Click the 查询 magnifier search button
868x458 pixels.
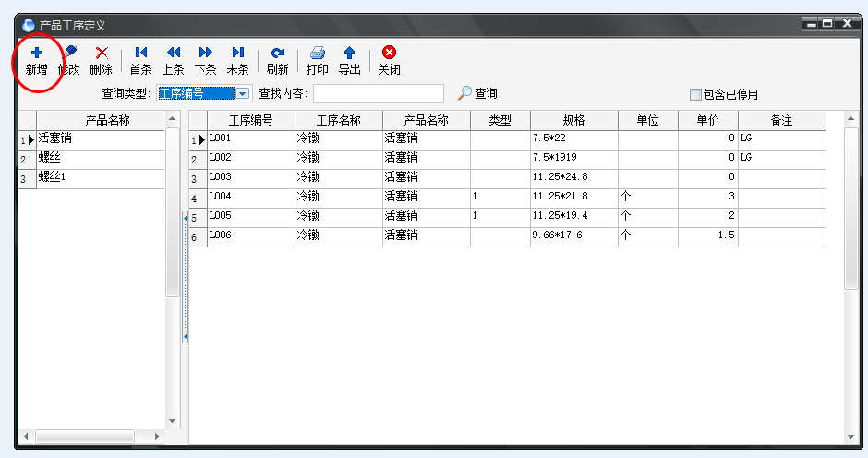(x=477, y=93)
